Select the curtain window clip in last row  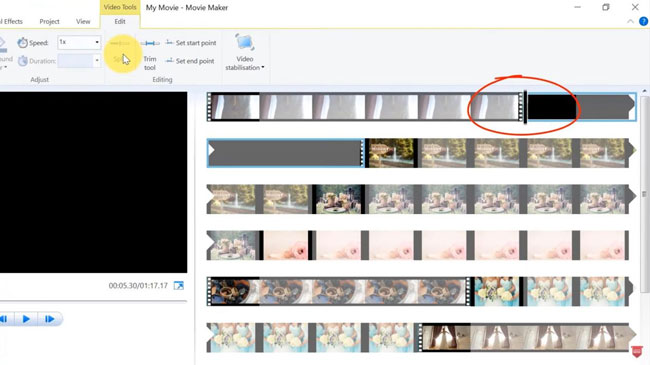point(446,338)
